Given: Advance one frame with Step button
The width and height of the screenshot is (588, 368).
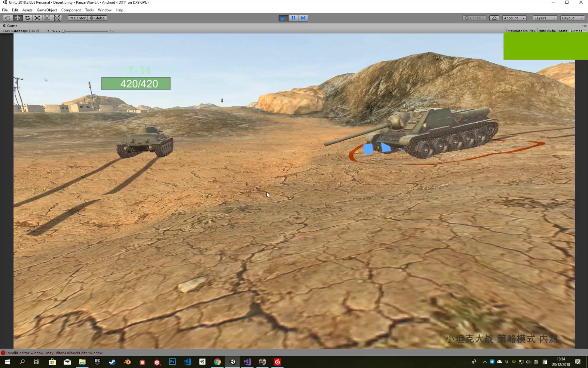Looking at the screenshot, I should pyautogui.click(x=303, y=18).
